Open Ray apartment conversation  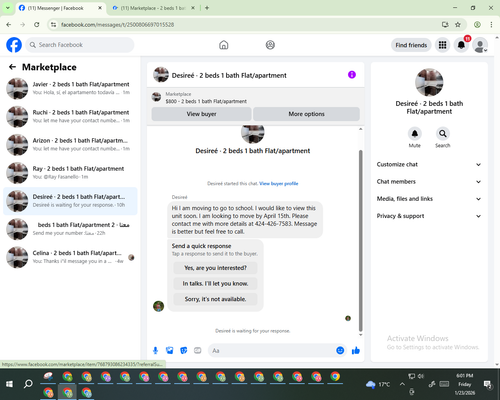coord(70,173)
